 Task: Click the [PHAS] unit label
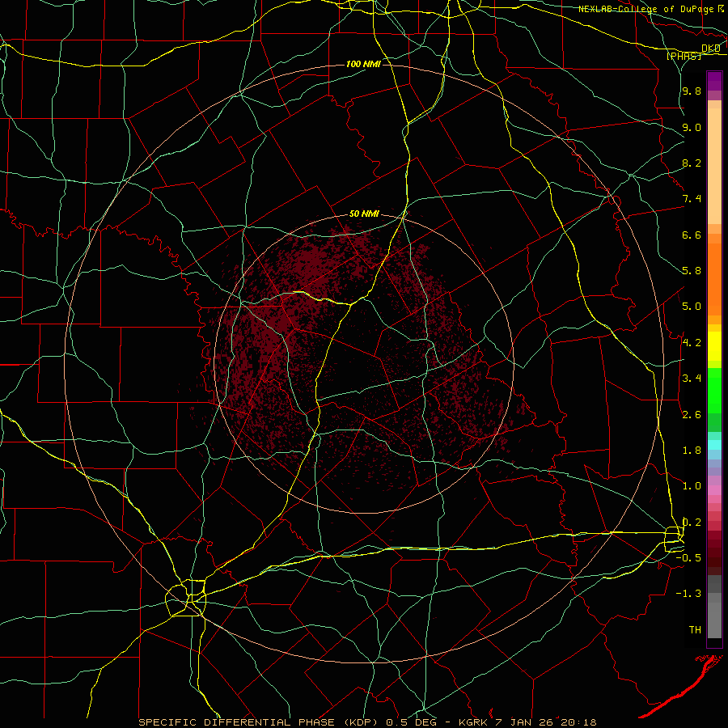tap(684, 56)
